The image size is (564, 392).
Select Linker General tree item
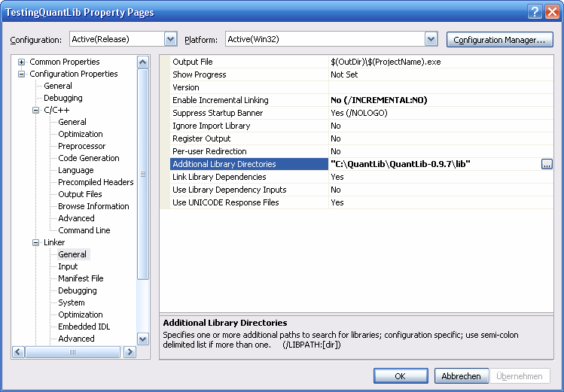tap(72, 254)
